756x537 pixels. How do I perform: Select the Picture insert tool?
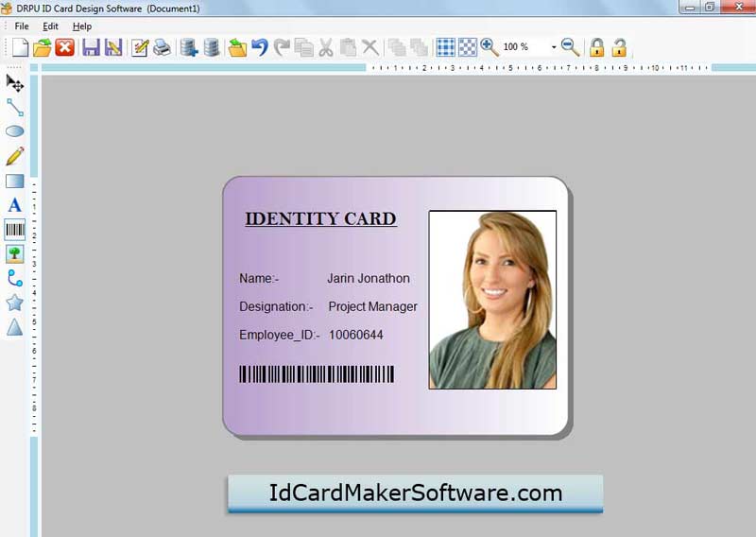[x=15, y=253]
